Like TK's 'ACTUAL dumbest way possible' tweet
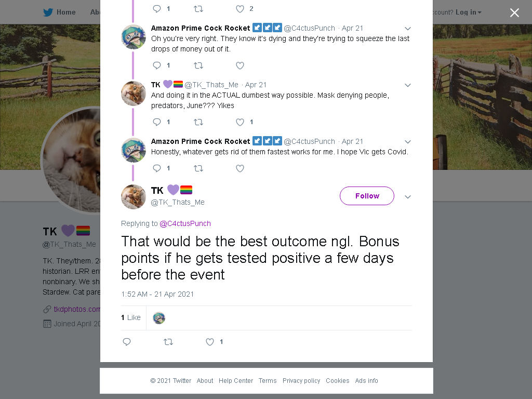This screenshot has height=399, width=532. point(240,122)
